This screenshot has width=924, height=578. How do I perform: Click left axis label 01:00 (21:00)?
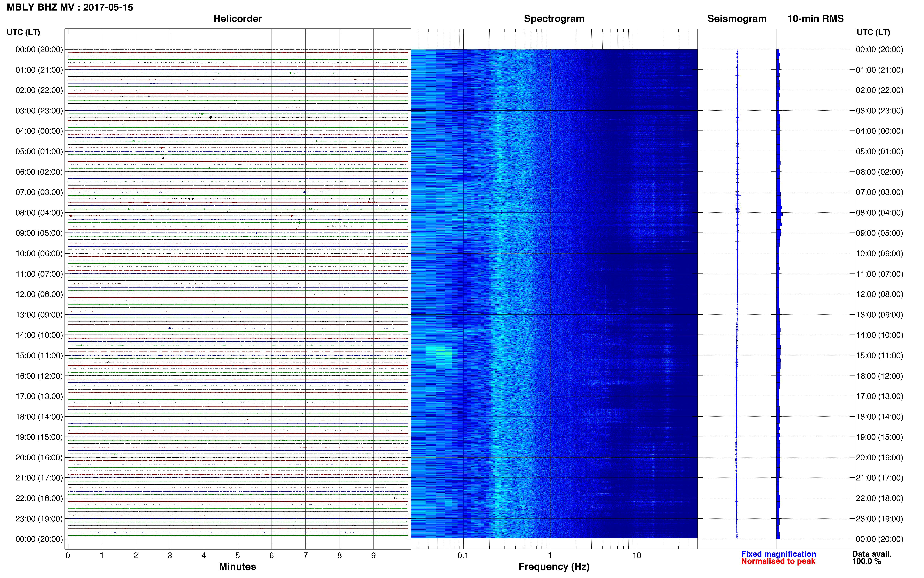pyautogui.click(x=39, y=70)
